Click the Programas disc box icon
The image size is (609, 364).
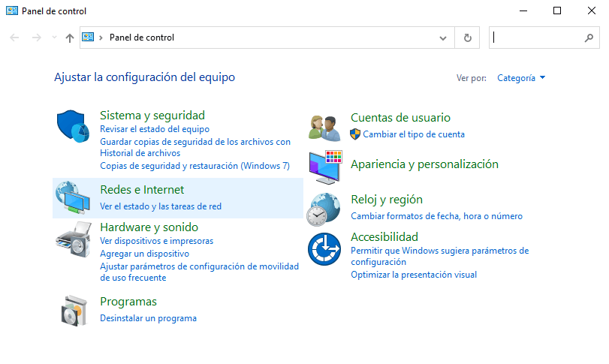click(74, 311)
